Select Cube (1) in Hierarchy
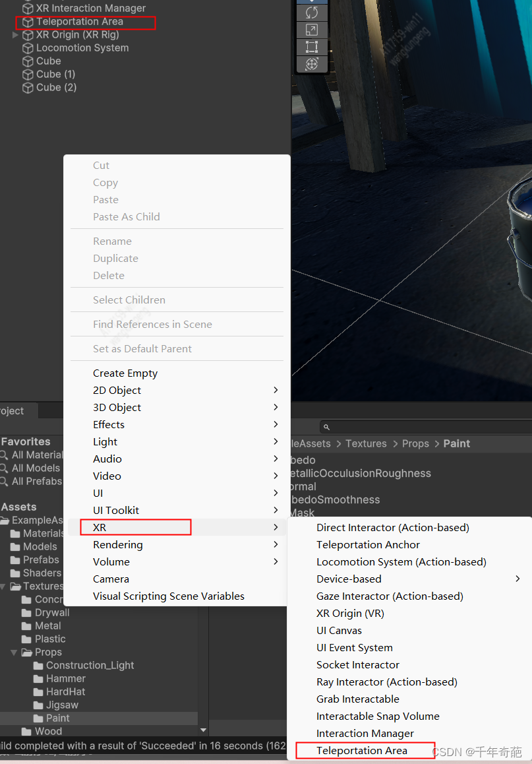Viewport: 532px width, 764px height. (x=56, y=74)
